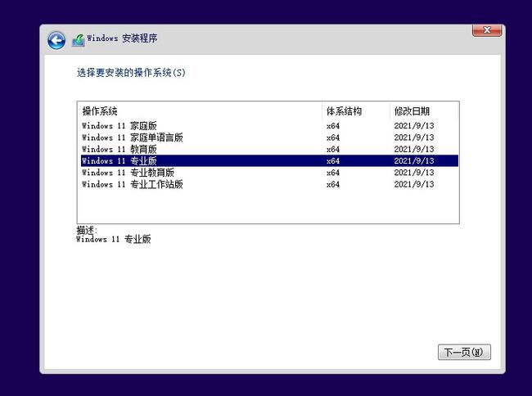This screenshot has width=532, height=396.
Task: Click the Windows Setup installer icon
Action: (x=79, y=40)
